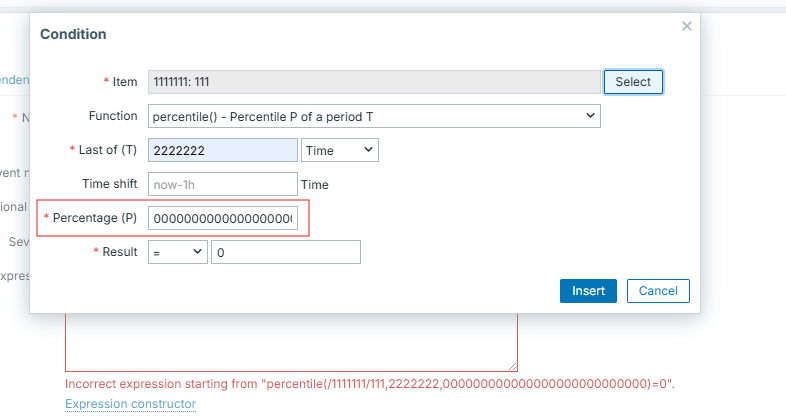This screenshot has height=416, width=786.
Task: Focus the Last of (T) input field
Action: (x=223, y=150)
